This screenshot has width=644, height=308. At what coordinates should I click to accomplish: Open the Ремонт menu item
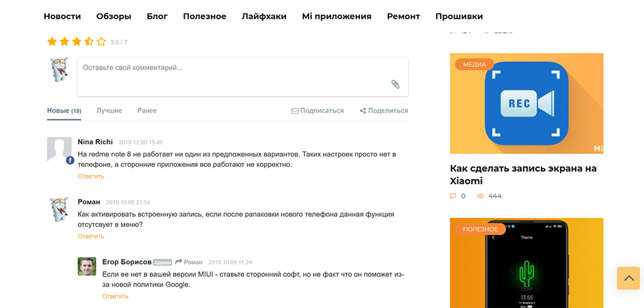tap(403, 16)
